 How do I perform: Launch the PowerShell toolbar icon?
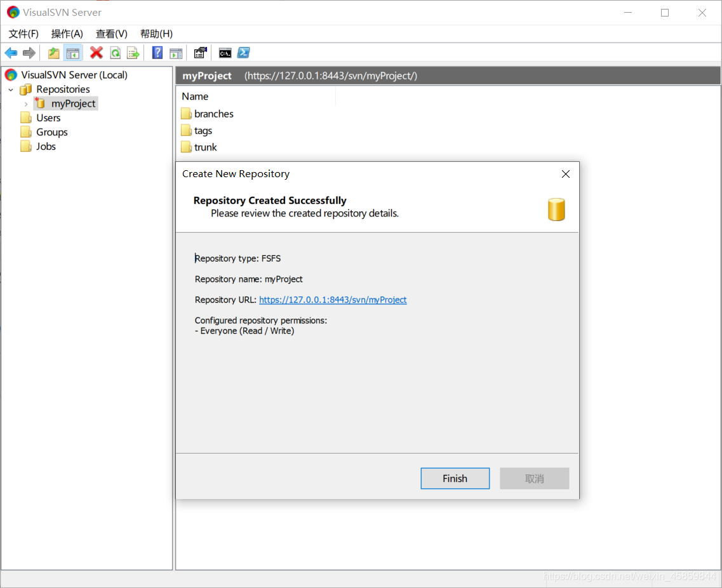pos(244,53)
